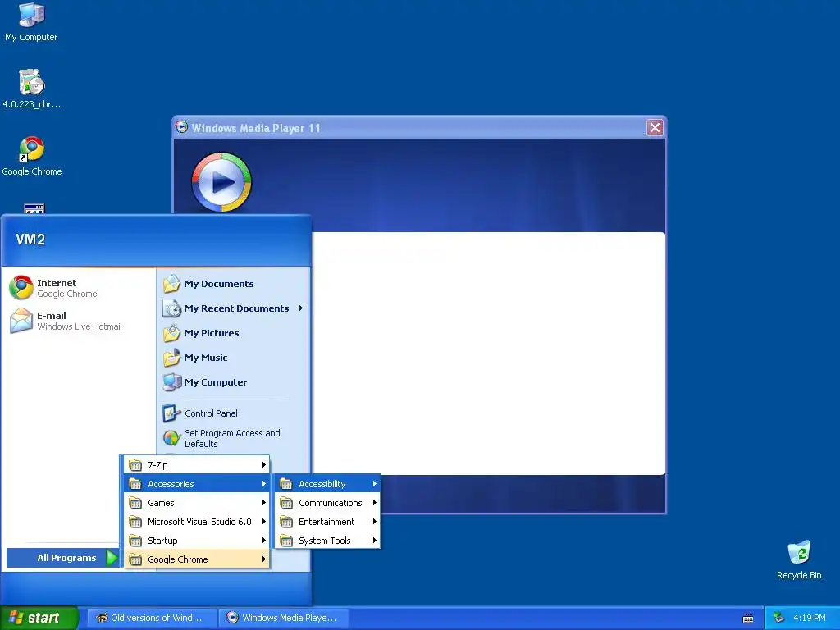Screen dimensions: 840x630
Task: Expand Communications submenu arrow
Action: click(374, 503)
